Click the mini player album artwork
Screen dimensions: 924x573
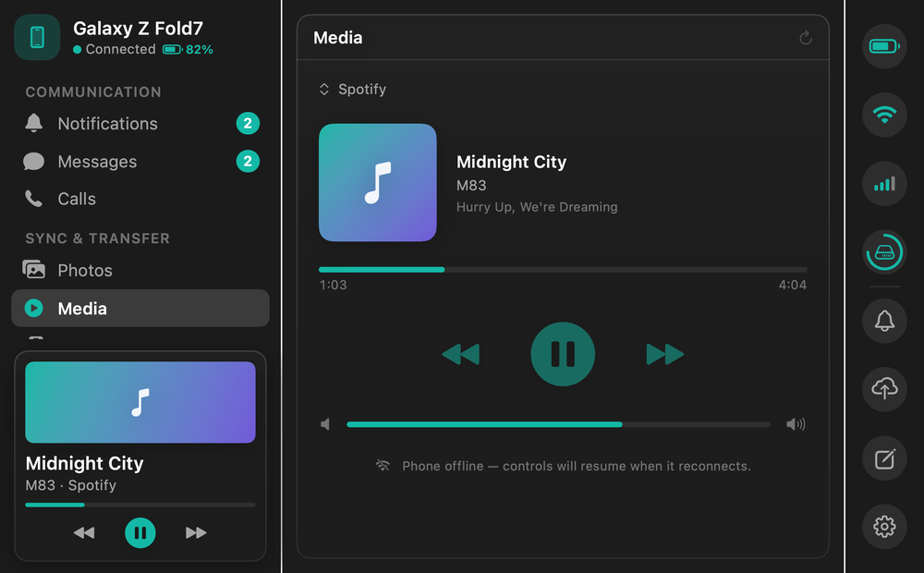(140, 402)
